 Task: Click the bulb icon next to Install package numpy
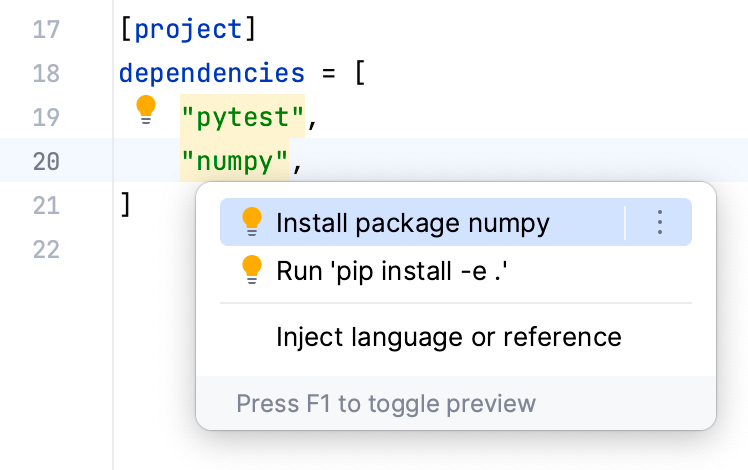252,222
